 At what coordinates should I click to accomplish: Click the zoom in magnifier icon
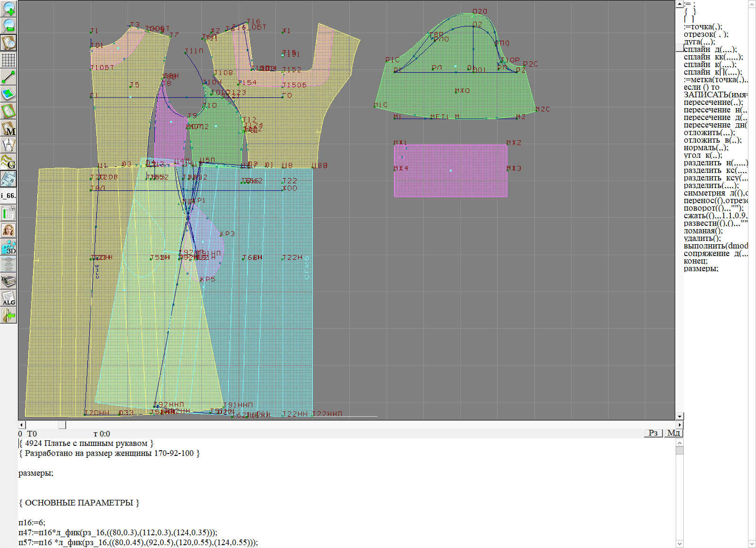pos(9,9)
